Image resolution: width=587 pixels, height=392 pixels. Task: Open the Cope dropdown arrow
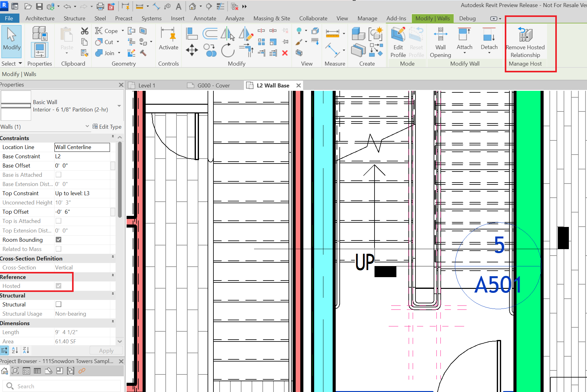123,31
